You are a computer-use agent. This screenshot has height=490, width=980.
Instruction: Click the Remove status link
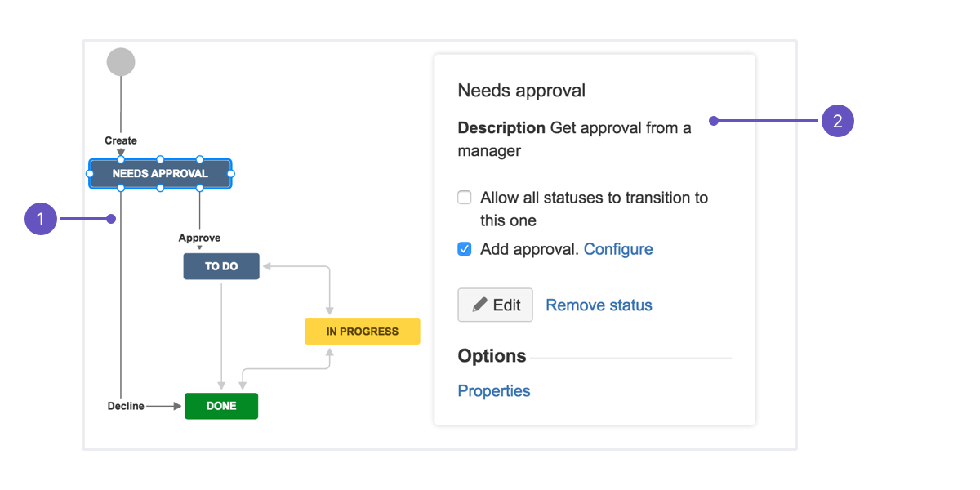click(599, 305)
